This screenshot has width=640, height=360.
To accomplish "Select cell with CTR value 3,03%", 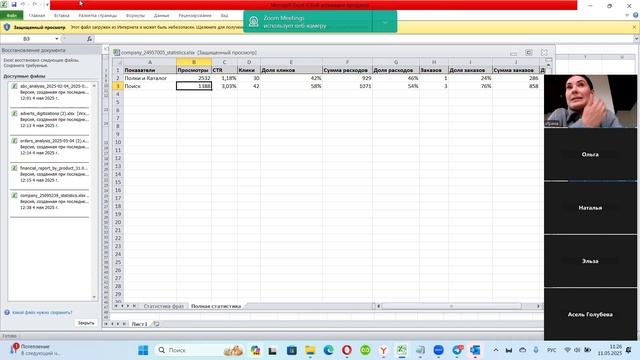I will [x=224, y=86].
